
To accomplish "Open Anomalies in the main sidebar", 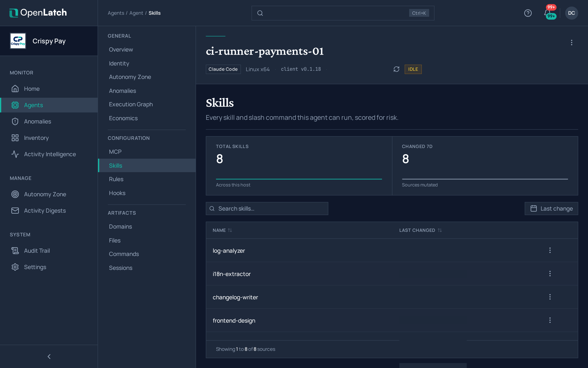I will [49, 121].
